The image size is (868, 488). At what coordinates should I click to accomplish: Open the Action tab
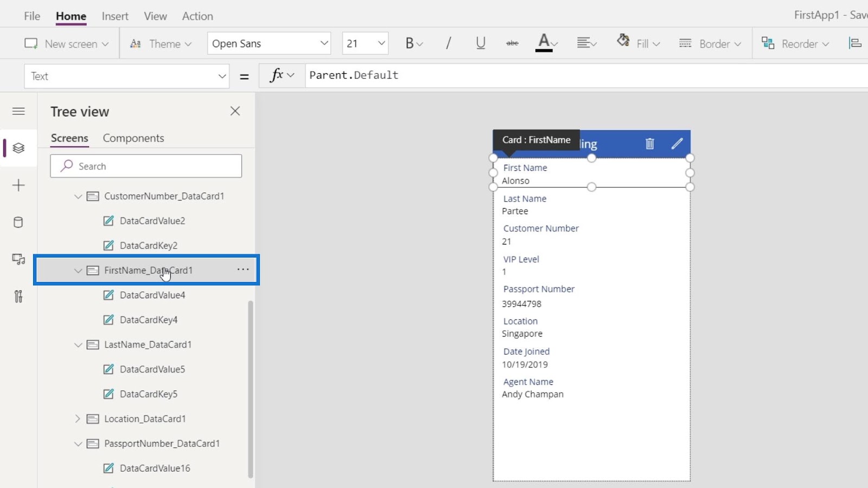197,16
